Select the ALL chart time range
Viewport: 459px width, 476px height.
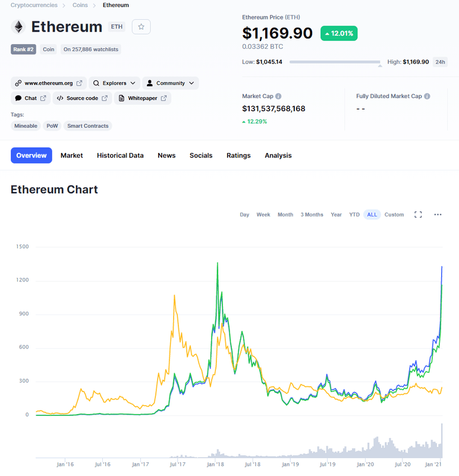372,215
